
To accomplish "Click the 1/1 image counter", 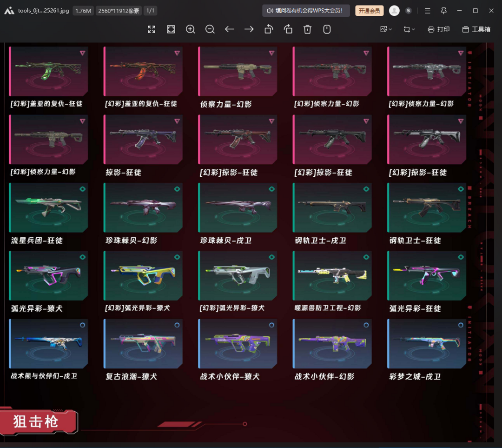I will (150, 11).
